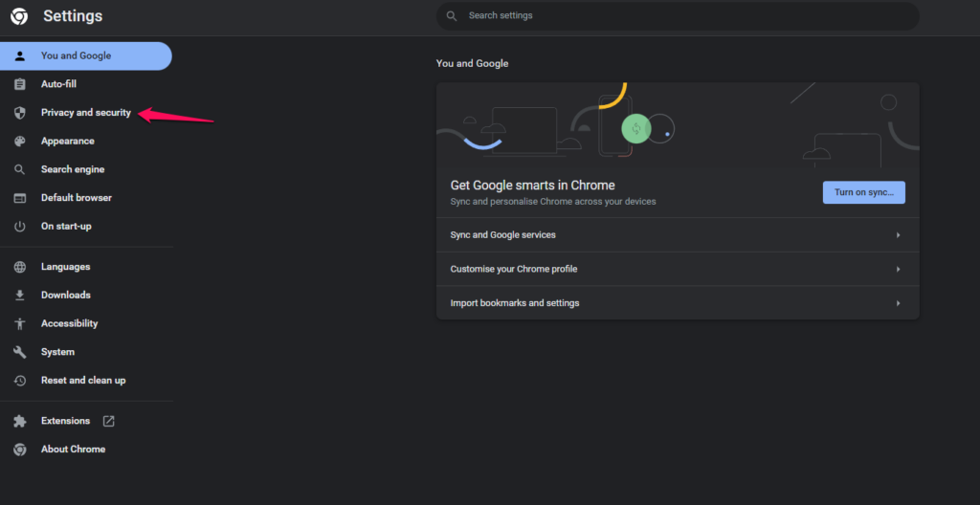Click the Auto-fill clipboard icon
The image size is (980, 505).
19,84
